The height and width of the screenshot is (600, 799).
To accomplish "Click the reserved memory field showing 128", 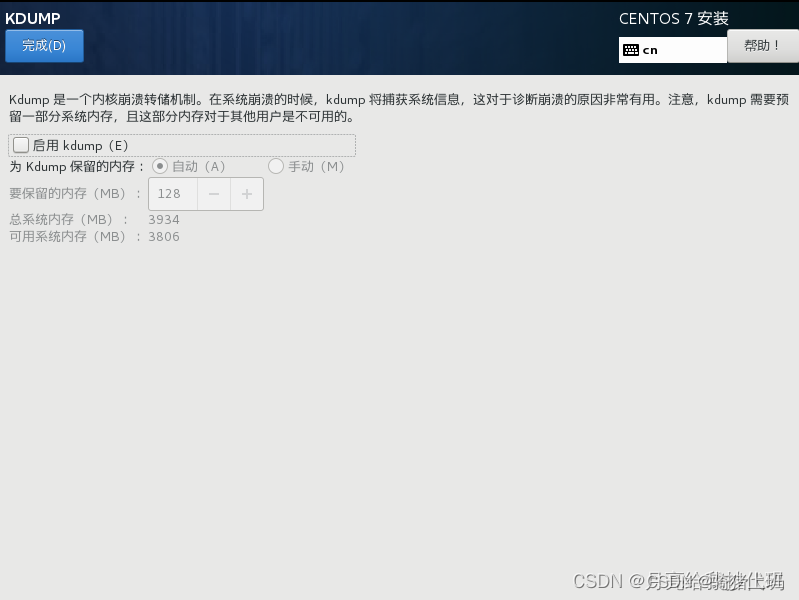I will click(173, 194).
